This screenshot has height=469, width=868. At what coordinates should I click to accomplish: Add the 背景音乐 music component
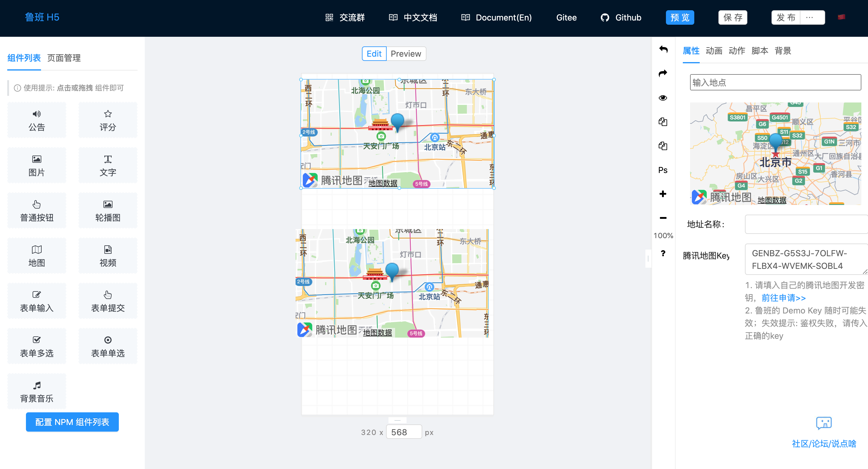point(37,391)
